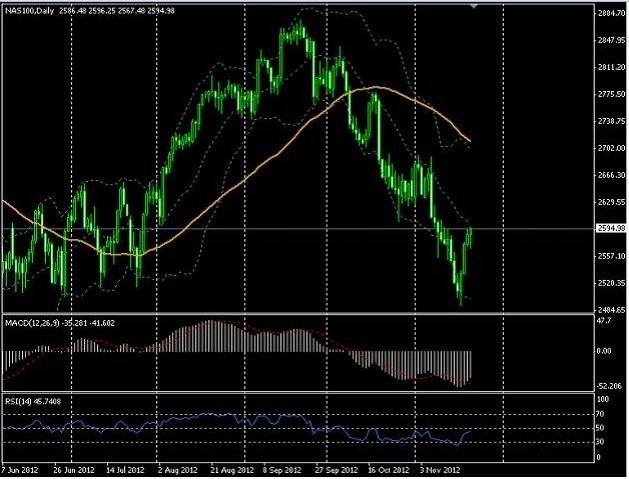Click the RSI 30 level label
629x479 pixels.
[x=601, y=442]
